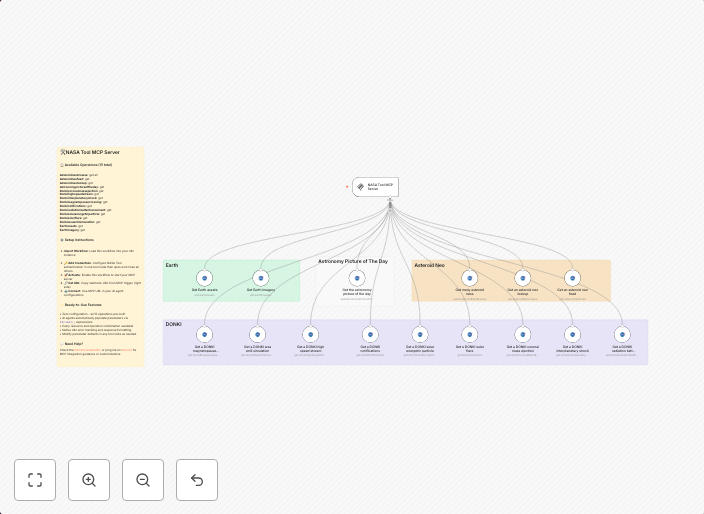The height and width of the screenshot is (514, 704).
Task: Open the DONKI notifications node
Action: tap(370, 335)
